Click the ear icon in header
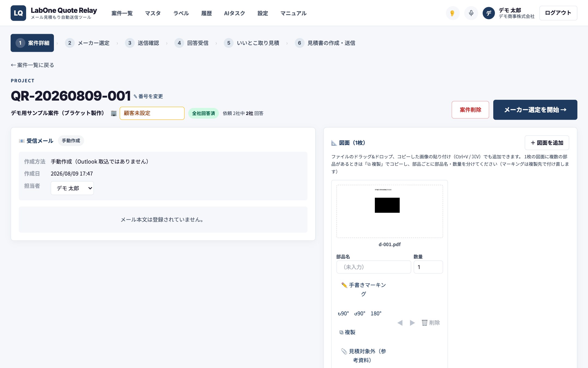 [452, 13]
